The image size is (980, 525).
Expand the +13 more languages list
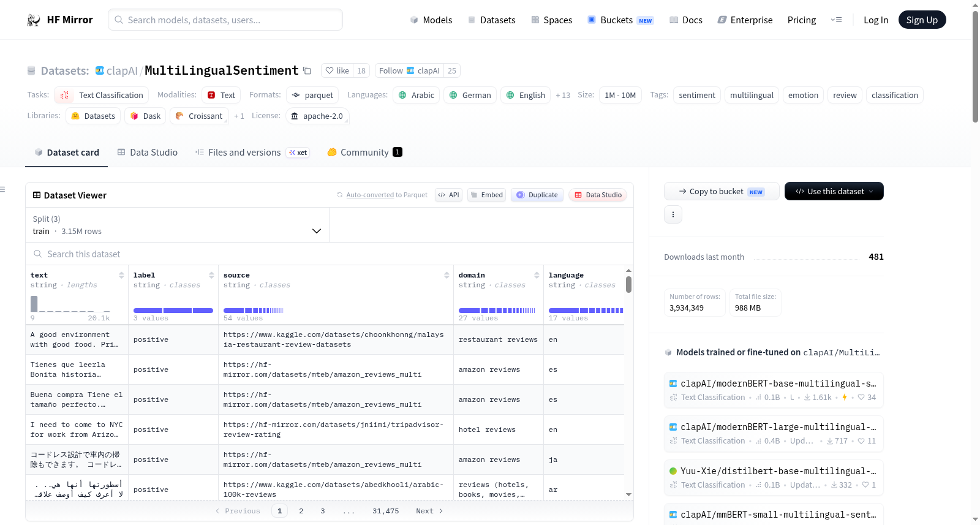click(562, 96)
